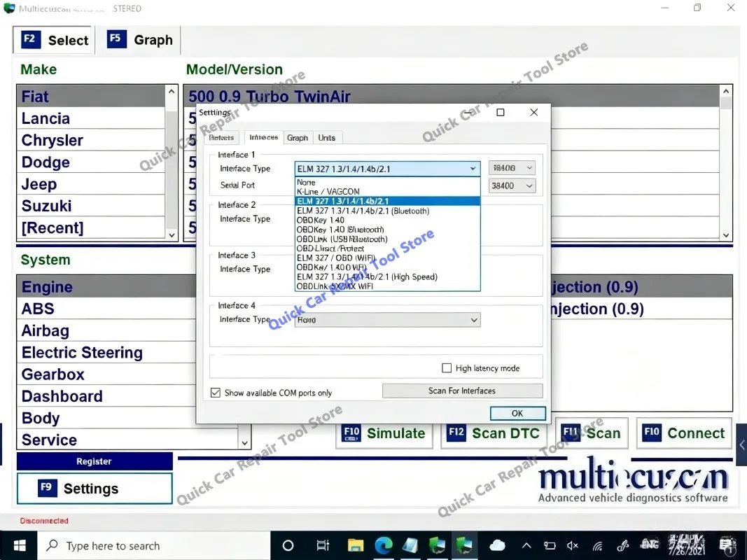This screenshot has height=560, width=747.
Task: Open Task View in taskbar
Action: [323, 546]
